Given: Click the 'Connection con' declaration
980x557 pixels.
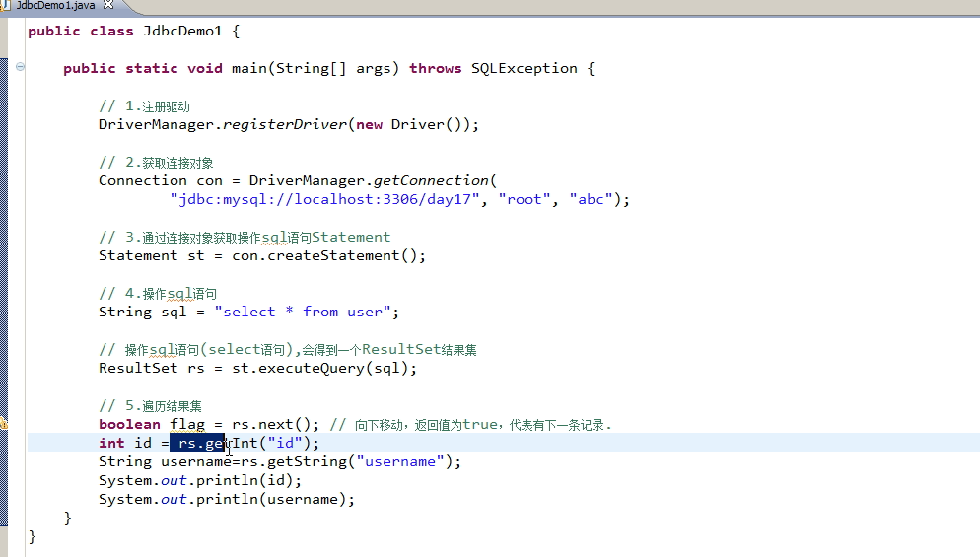Looking at the screenshot, I should coord(161,180).
